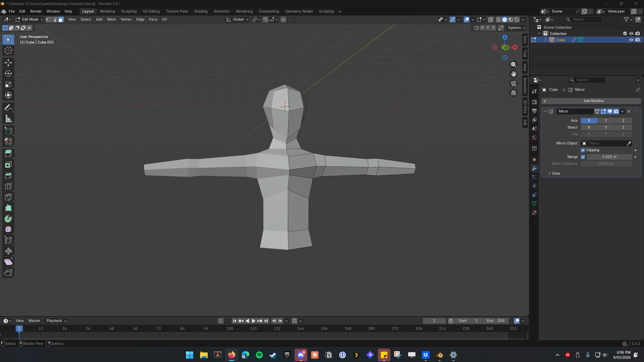The image size is (644, 362).
Task: Open the Mesh menu
Action: click(111, 19)
